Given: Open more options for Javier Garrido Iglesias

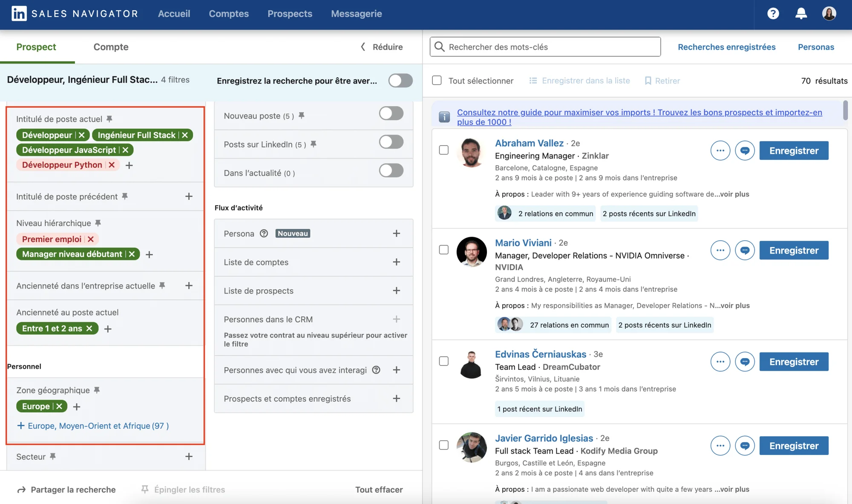Looking at the screenshot, I should [x=720, y=446].
